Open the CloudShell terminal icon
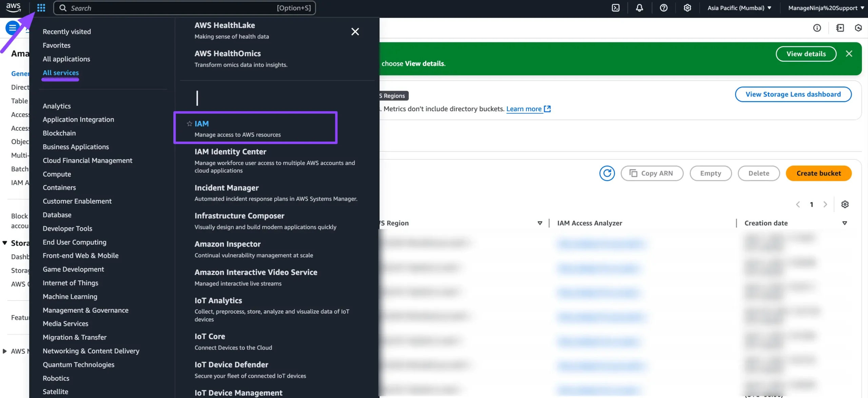 pos(615,8)
